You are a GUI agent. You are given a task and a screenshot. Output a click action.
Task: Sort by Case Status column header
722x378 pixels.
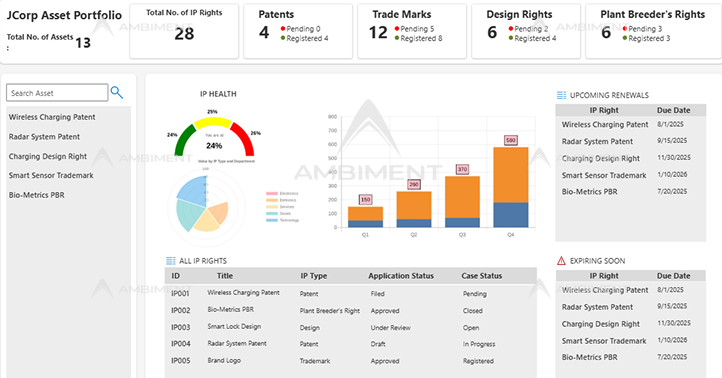pyautogui.click(x=482, y=276)
